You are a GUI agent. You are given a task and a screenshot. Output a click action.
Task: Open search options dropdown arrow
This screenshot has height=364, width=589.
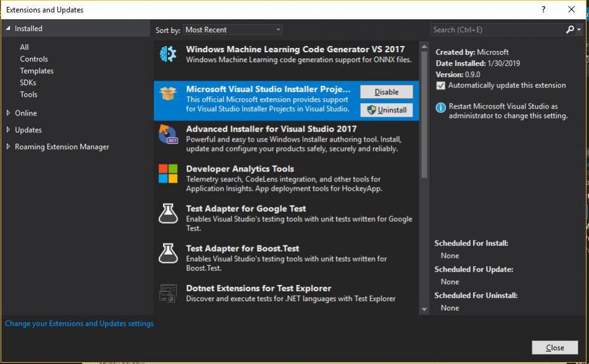(579, 29)
